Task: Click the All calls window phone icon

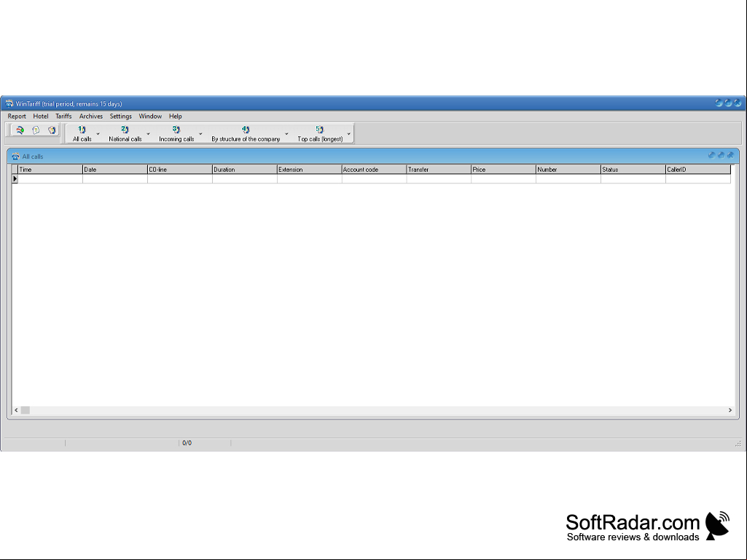Action: [x=15, y=156]
